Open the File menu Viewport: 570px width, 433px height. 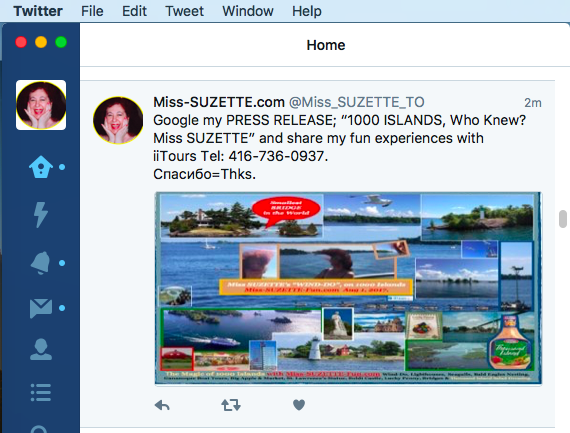(x=92, y=11)
